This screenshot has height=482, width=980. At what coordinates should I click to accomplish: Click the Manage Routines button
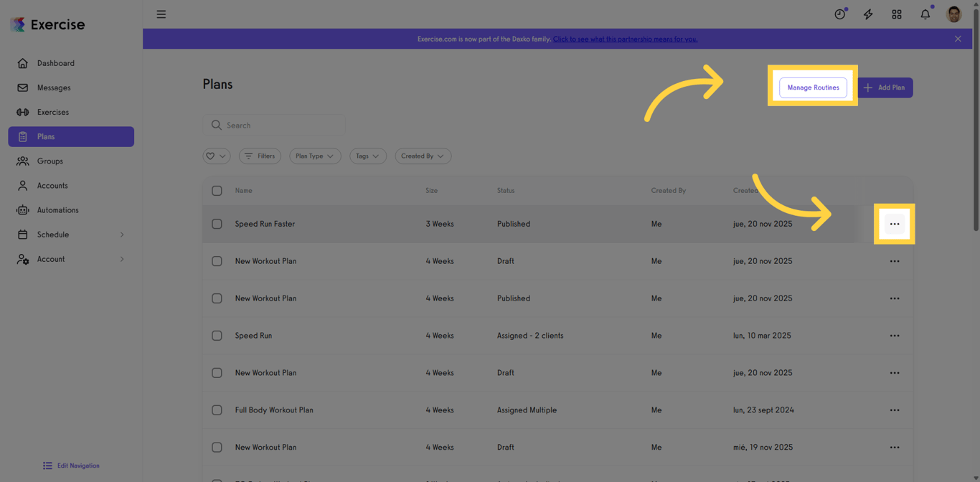click(x=813, y=88)
